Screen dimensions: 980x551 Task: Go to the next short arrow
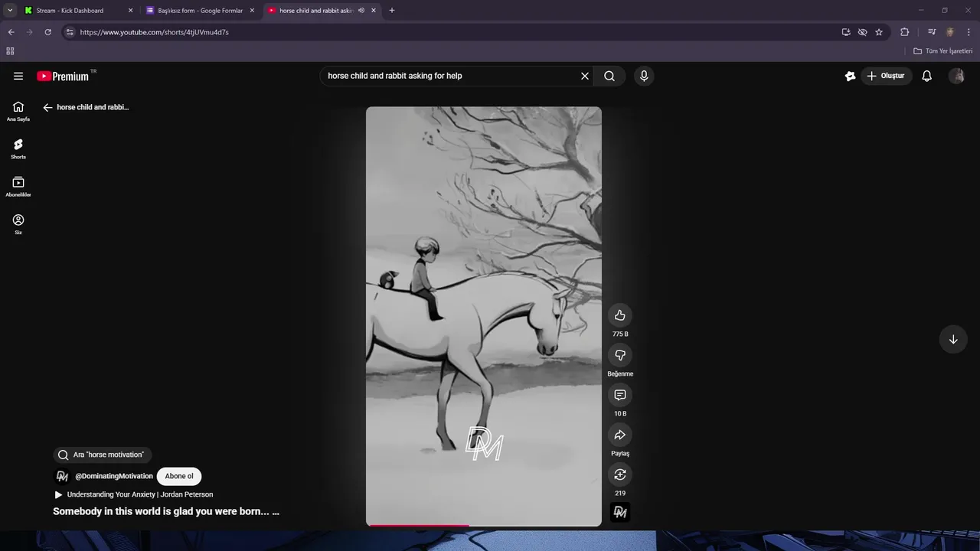pos(953,340)
